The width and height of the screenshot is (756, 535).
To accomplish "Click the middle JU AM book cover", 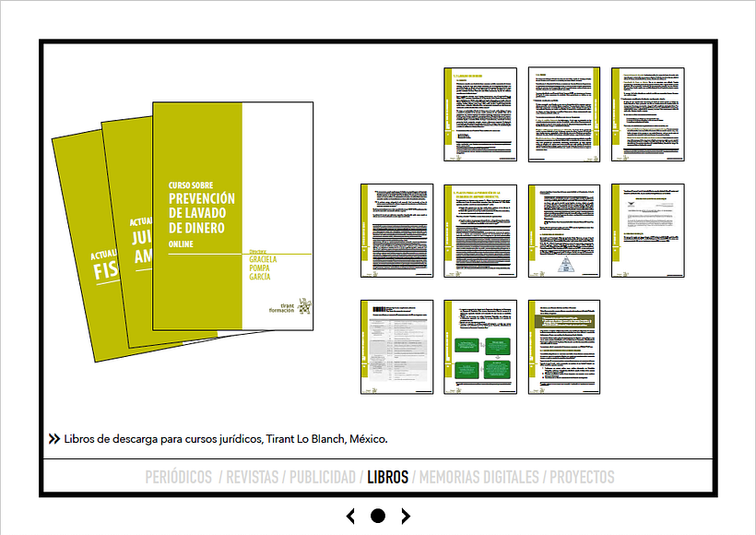I will (x=129, y=232).
